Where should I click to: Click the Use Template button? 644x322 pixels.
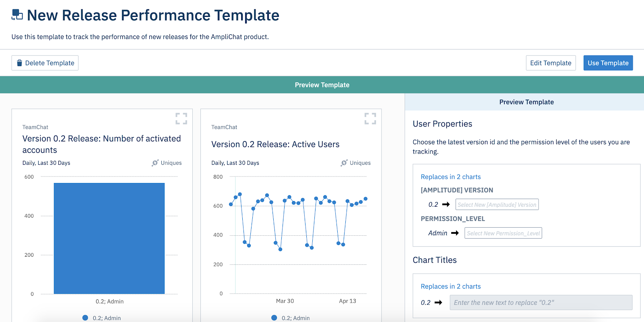[x=608, y=63]
